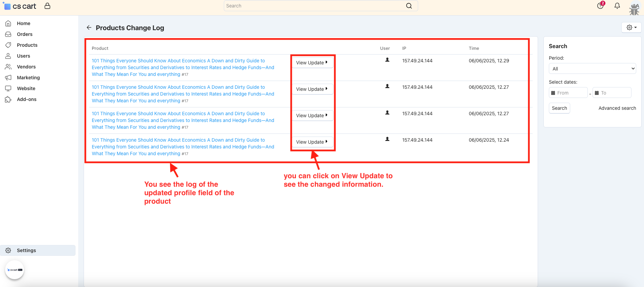This screenshot has width=644, height=287.
Task: Click the search magnifier icon in top bar
Action: (409, 6)
